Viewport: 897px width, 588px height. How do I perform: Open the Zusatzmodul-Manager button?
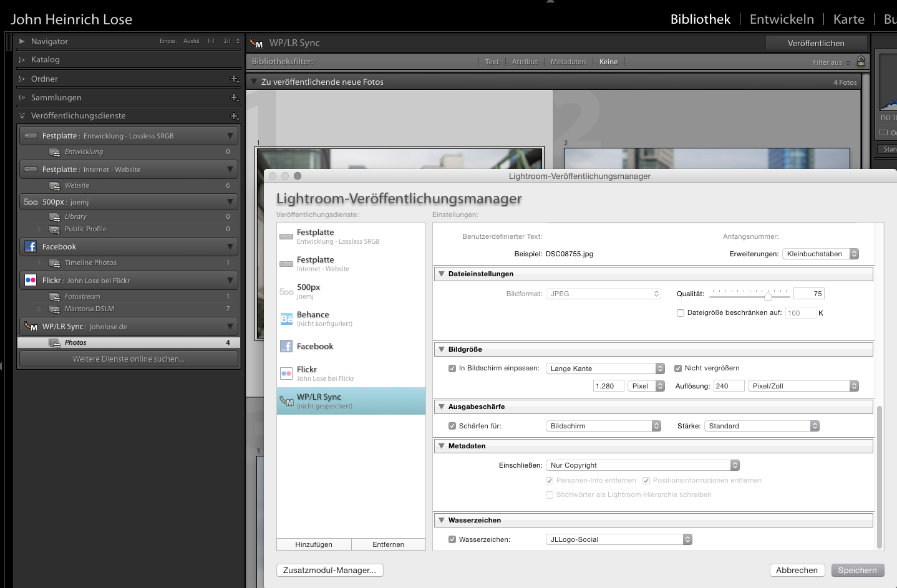coord(329,571)
